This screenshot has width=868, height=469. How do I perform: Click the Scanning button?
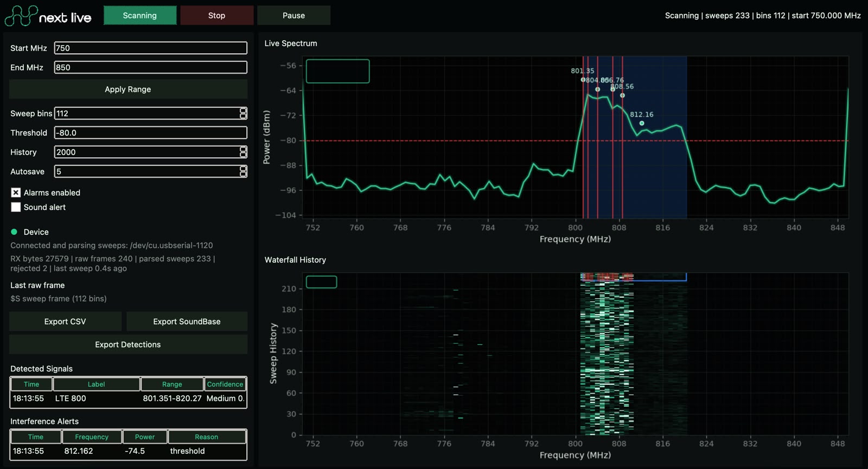[x=140, y=15]
